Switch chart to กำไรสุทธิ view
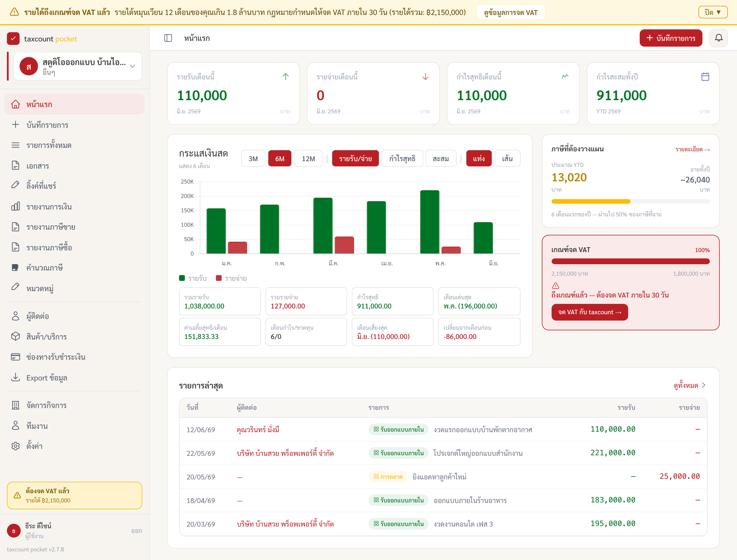The image size is (737, 560). pyautogui.click(x=402, y=158)
